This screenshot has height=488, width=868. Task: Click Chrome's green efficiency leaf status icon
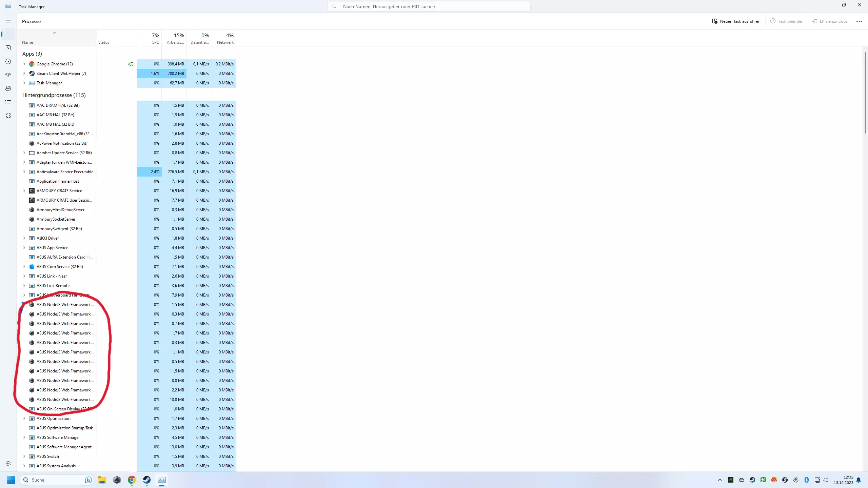[x=131, y=64]
